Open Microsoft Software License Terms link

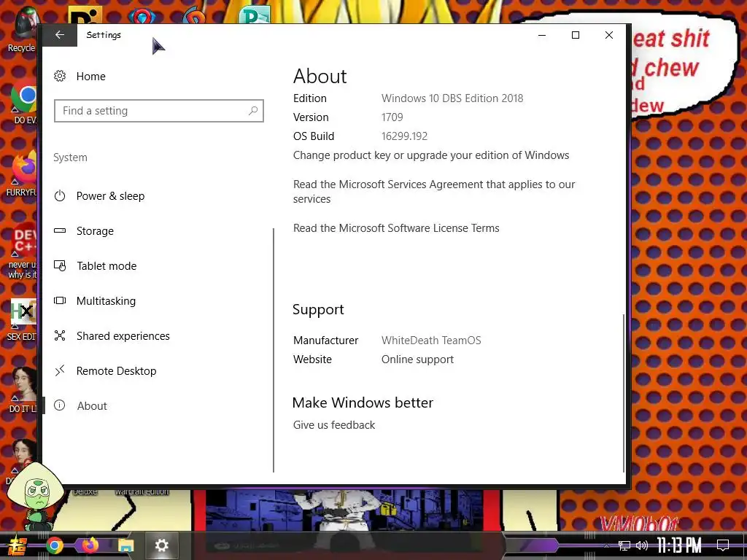click(x=396, y=228)
